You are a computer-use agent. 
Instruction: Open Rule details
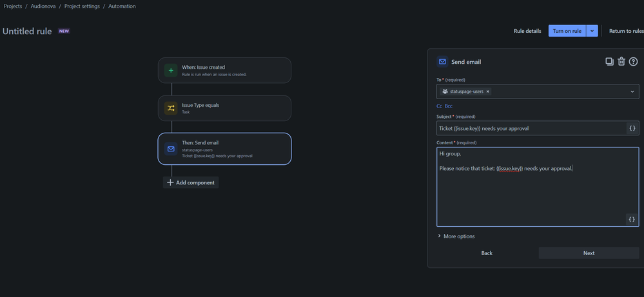(x=527, y=31)
